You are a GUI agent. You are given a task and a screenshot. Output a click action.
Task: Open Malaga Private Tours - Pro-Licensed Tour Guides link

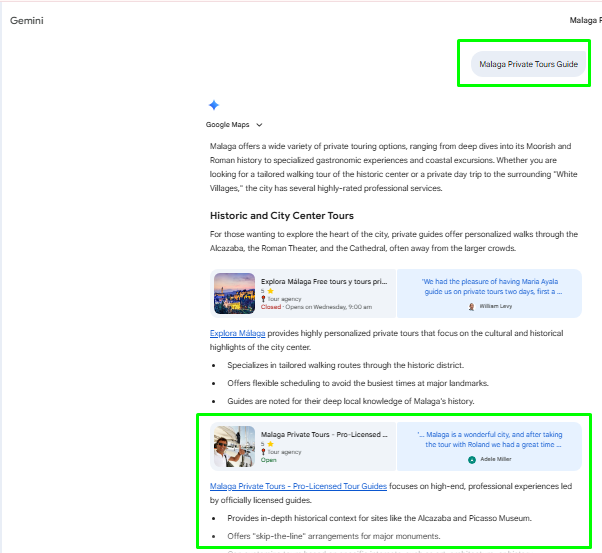point(298,486)
